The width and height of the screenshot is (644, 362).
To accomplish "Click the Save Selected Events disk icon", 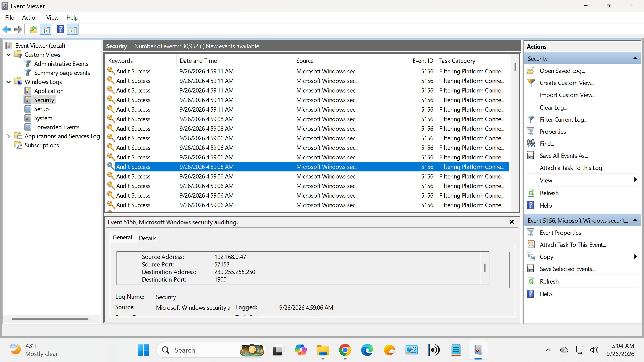I will [531, 269].
